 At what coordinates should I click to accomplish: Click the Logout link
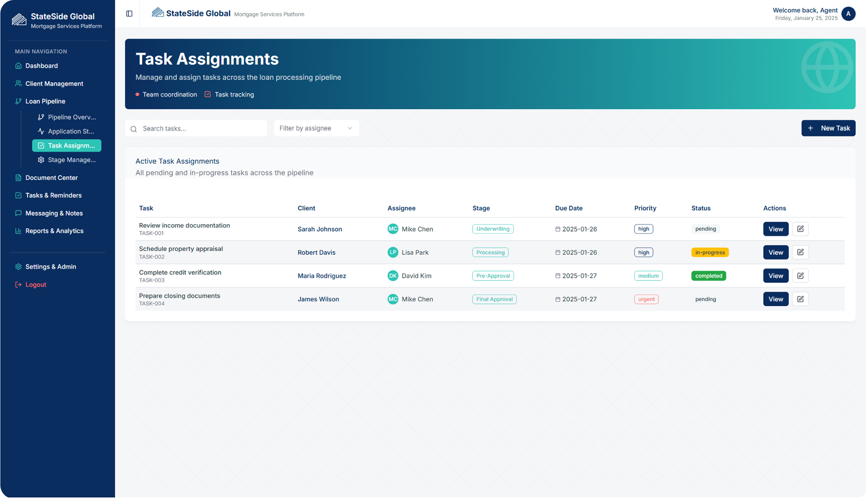coord(35,285)
